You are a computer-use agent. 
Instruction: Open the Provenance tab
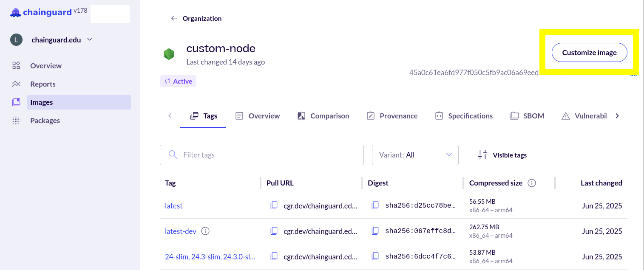click(x=392, y=115)
